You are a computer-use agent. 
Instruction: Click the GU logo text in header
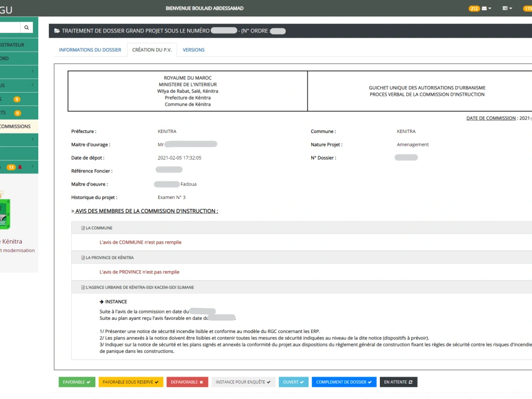[6, 10]
